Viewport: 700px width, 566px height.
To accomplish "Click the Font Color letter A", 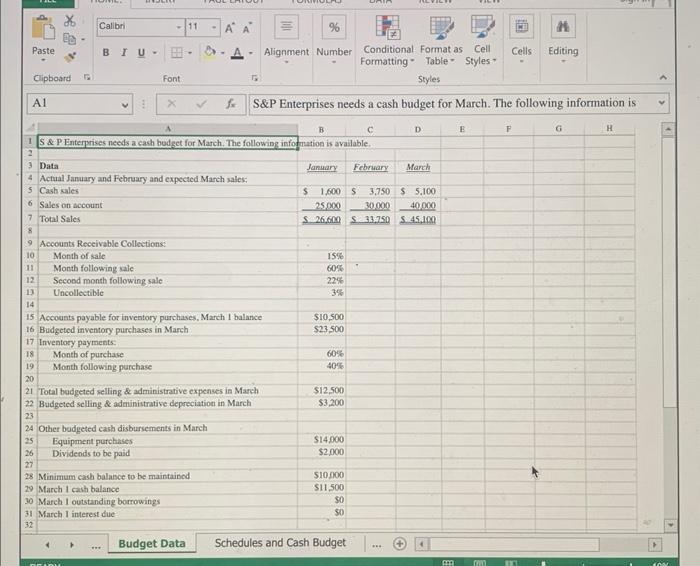I will point(238,53).
